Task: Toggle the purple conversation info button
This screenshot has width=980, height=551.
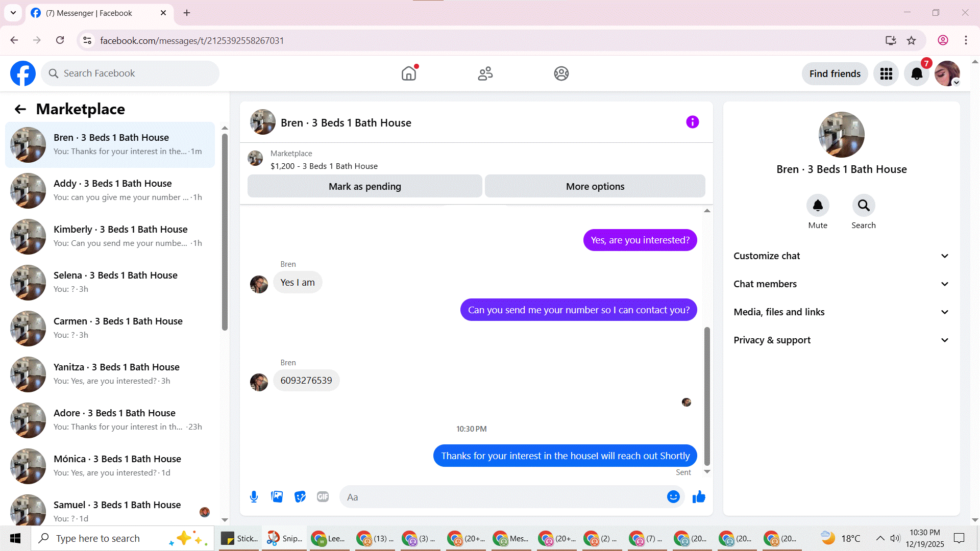Action: pos(692,122)
